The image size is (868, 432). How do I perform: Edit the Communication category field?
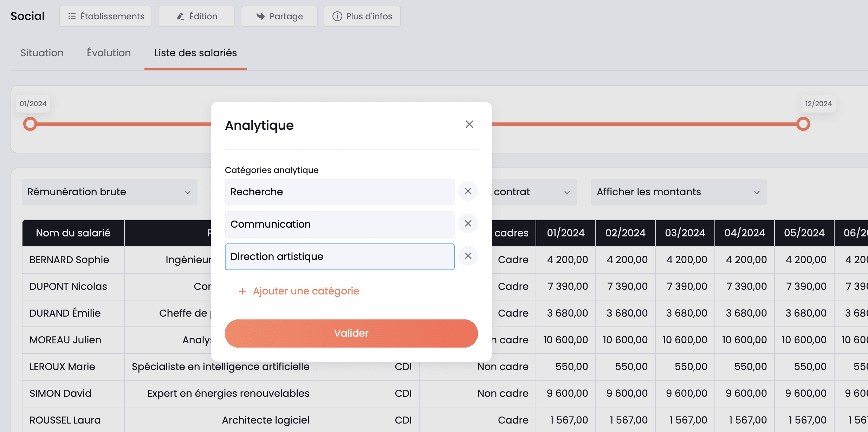[x=340, y=224]
